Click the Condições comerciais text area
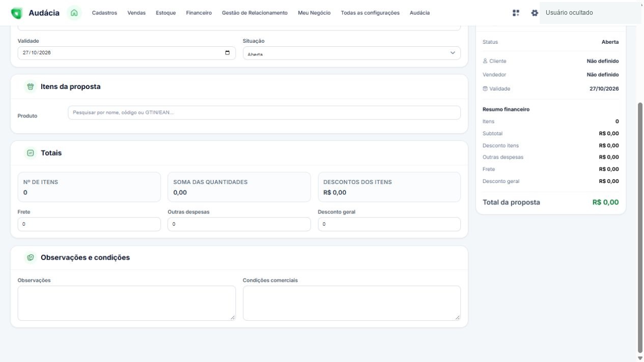 (x=352, y=303)
